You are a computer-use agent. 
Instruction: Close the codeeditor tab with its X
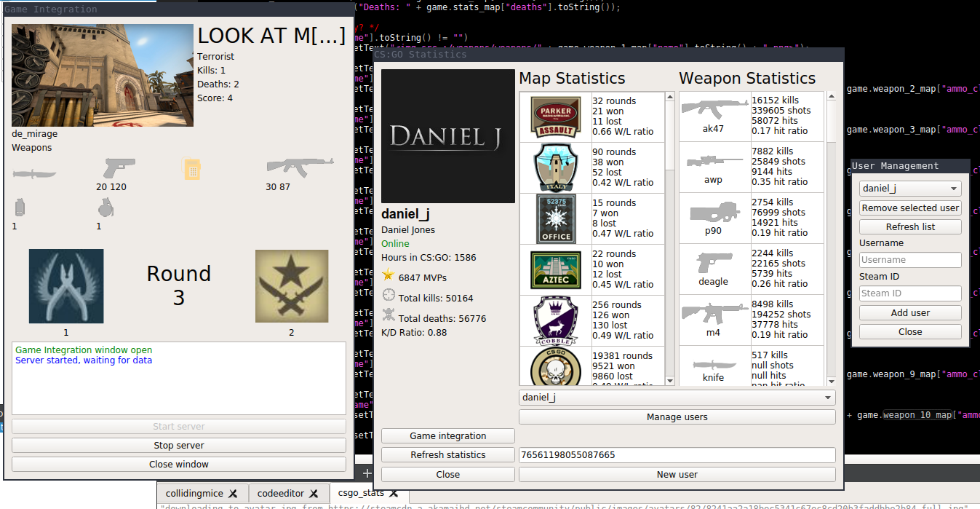pyautogui.click(x=314, y=494)
